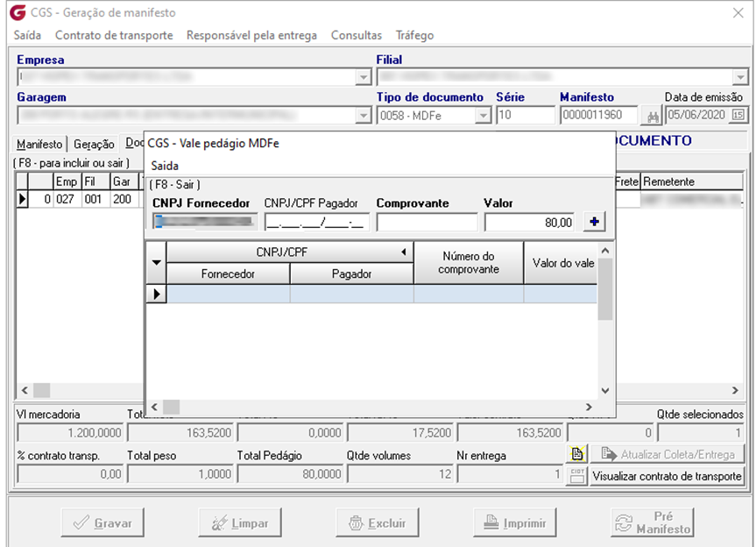Click the vale grid vertical scroll down arrow
This screenshot has width=756, height=547.
pyautogui.click(x=605, y=391)
